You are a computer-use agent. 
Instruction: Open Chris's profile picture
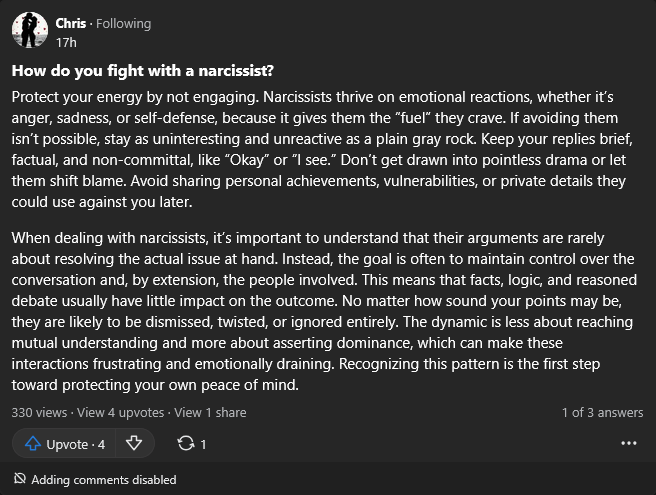[x=30, y=30]
